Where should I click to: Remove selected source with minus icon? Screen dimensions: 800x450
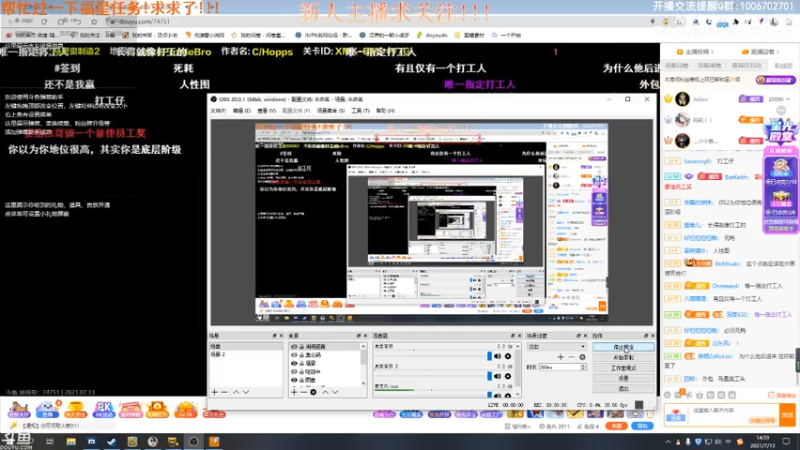coord(303,392)
